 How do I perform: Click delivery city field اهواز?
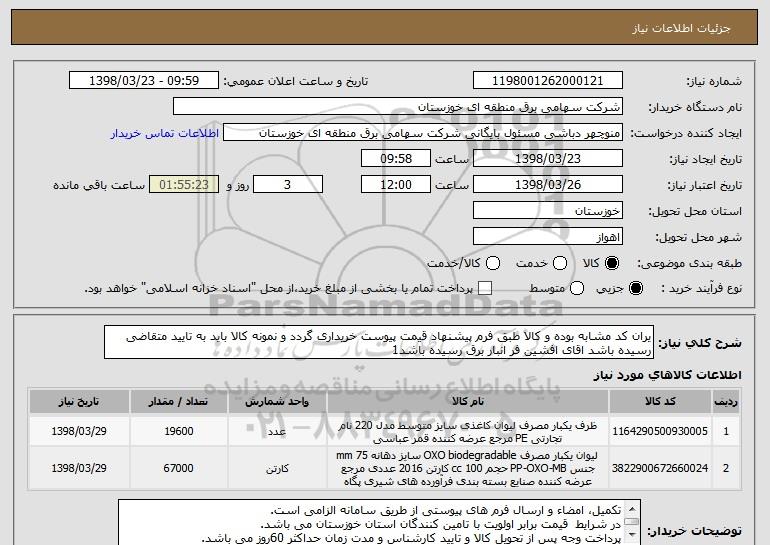tap(548, 237)
